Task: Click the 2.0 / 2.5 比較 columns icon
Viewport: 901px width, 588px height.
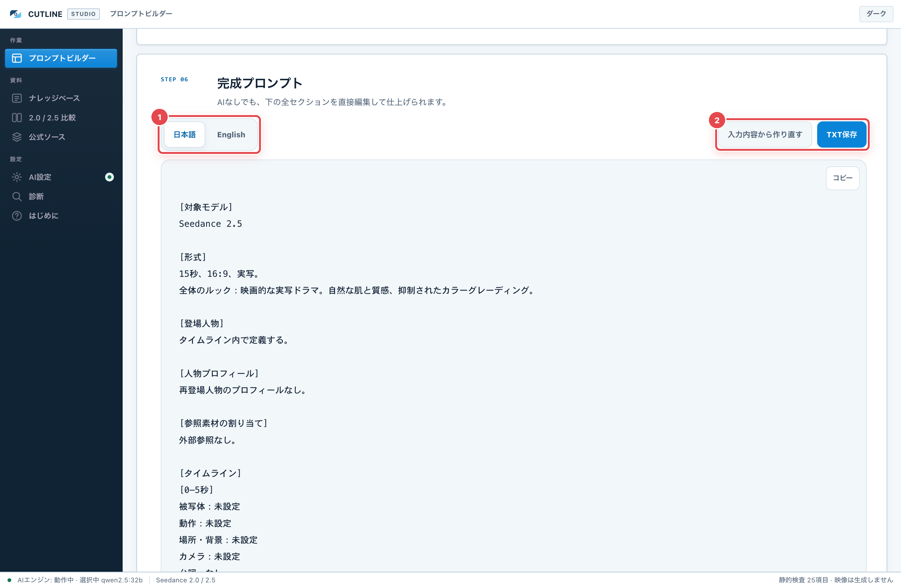Action: [x=17, y=118]
